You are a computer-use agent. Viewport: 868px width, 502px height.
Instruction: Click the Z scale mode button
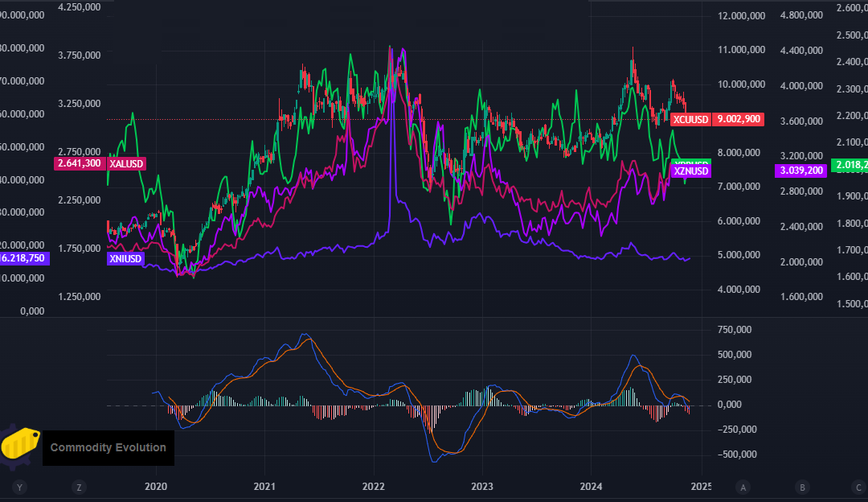pyautogui.click(x=79, y=488)
